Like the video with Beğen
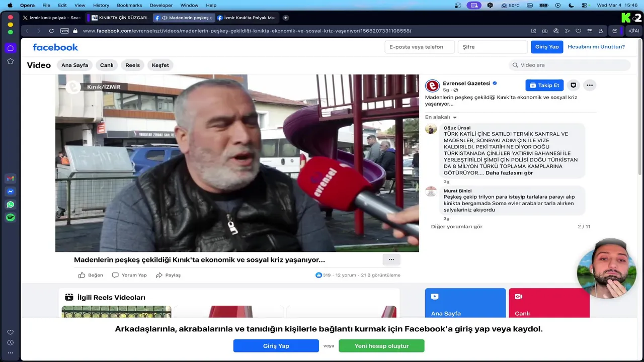The width and height of the screenshot is (644, 362). click(91, 275)
